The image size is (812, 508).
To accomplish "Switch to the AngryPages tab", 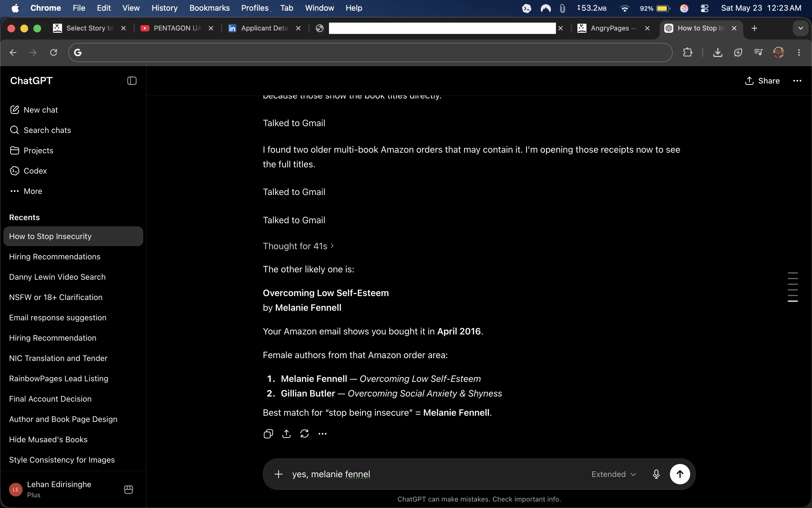I will click(x=614, y=28).
